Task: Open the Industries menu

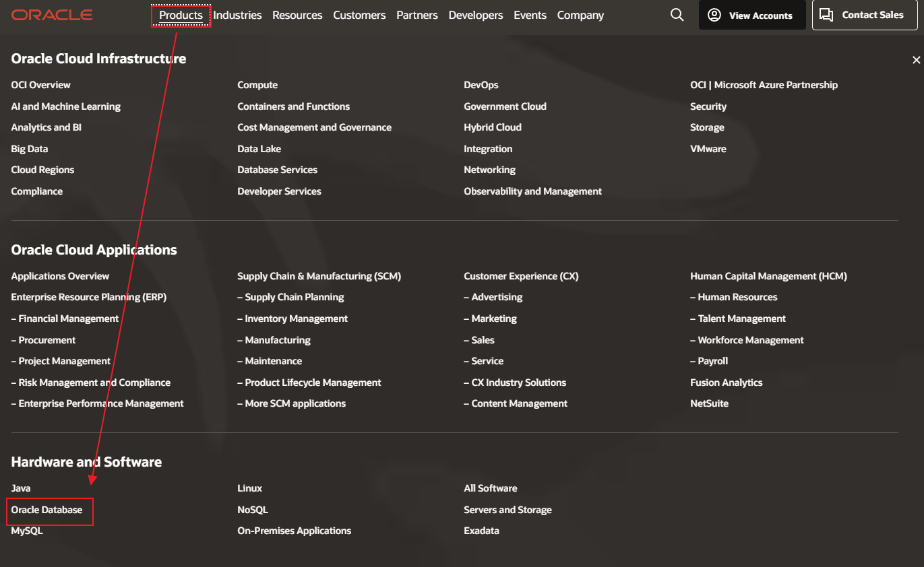Action: (237, 15)
